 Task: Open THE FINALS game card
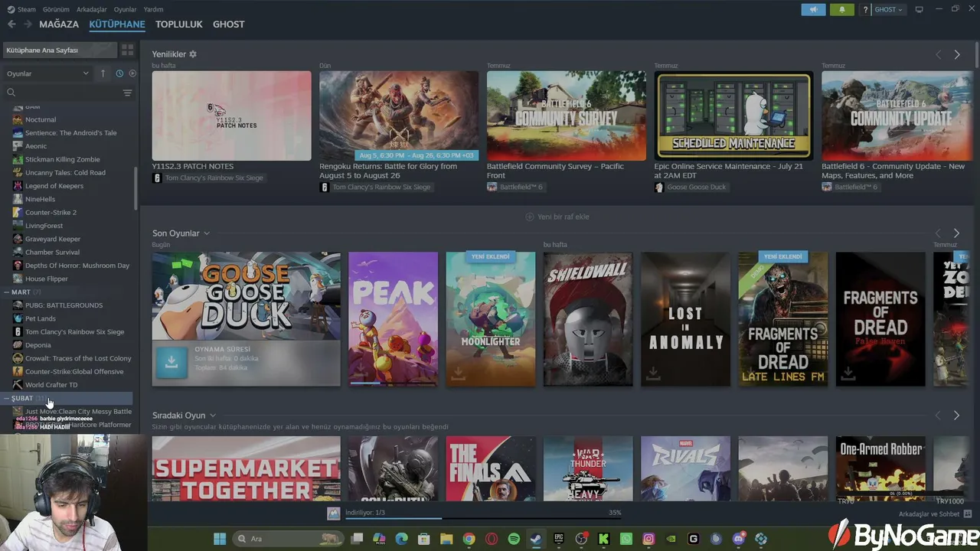[491, 468]
